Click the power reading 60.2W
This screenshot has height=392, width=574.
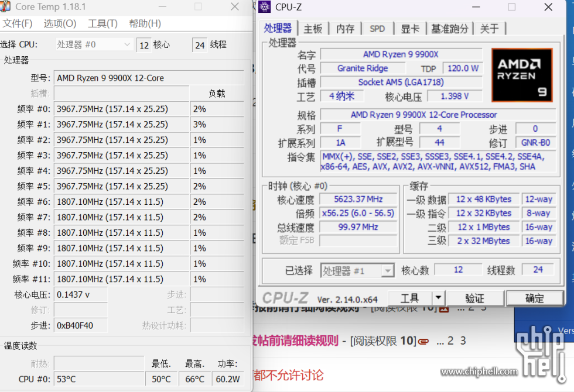[228, 379]
